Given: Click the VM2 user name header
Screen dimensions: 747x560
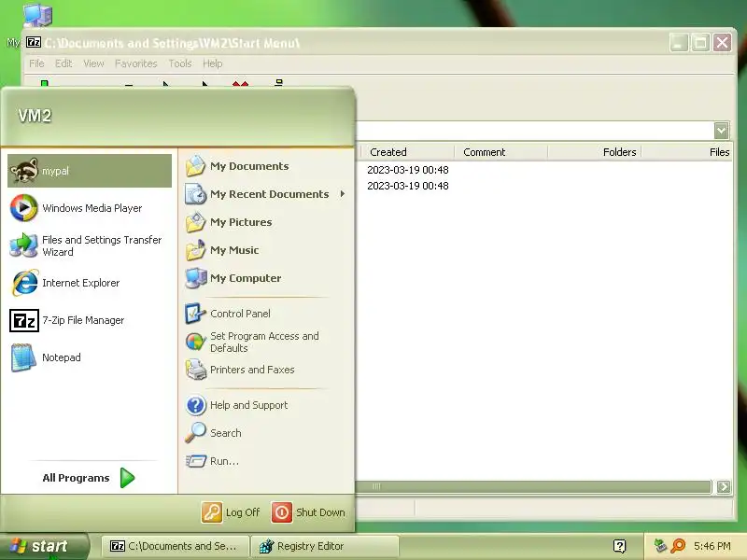Looking at the screenshot, I should 35,116.
